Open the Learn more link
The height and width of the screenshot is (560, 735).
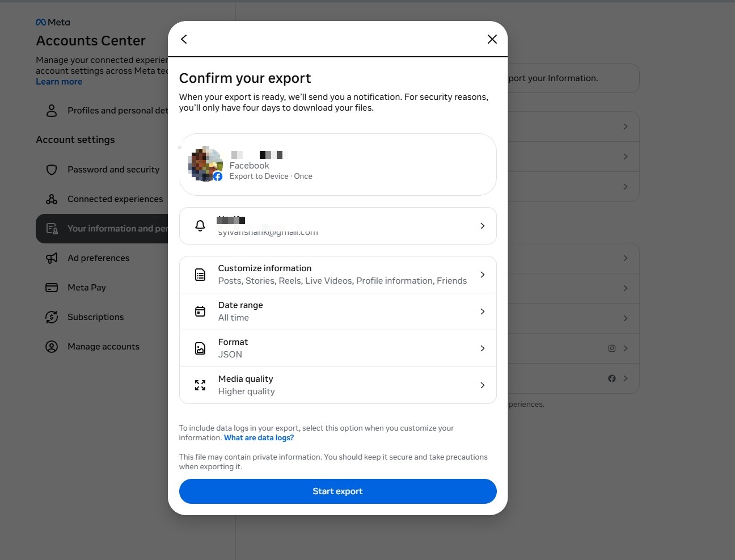coord(59,82)
